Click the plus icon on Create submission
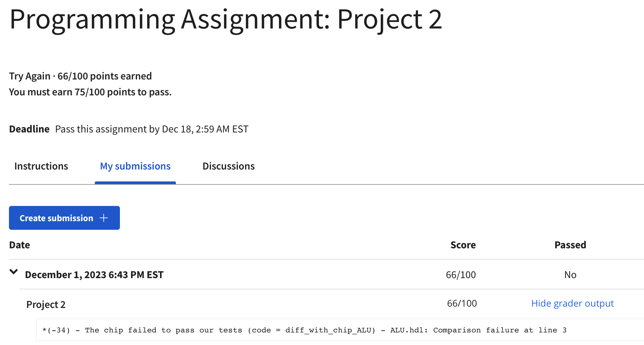The height and width of the screenshot is (345, 644). (104, 218)
